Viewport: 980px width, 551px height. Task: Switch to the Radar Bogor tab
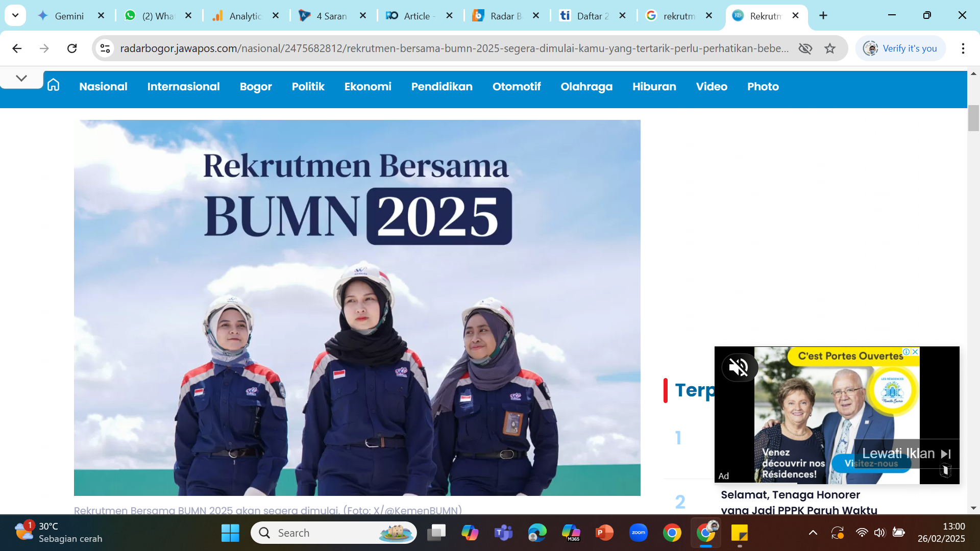[x=498, y=16]
